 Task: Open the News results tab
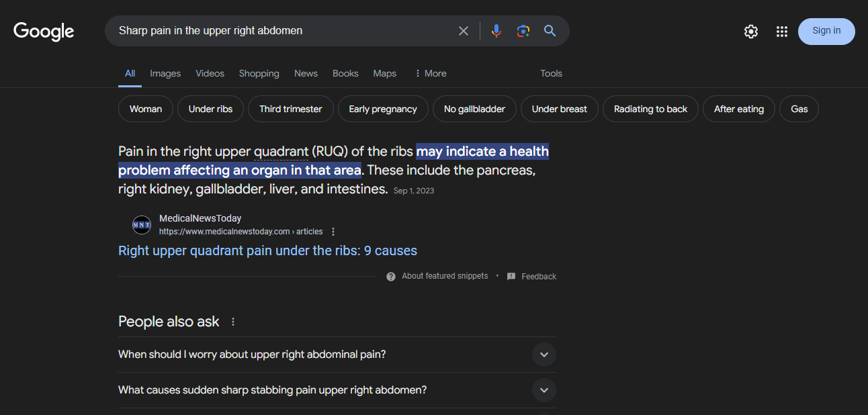pyautogui.click(x=306, y=73)
